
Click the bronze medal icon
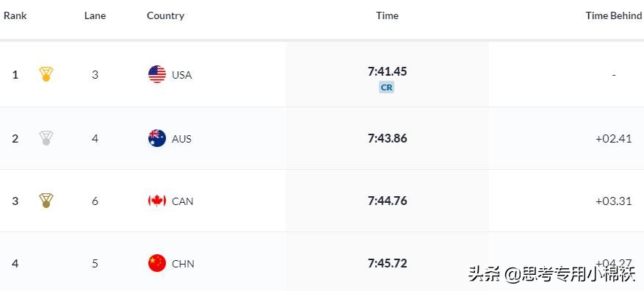(x=46, y=201)
